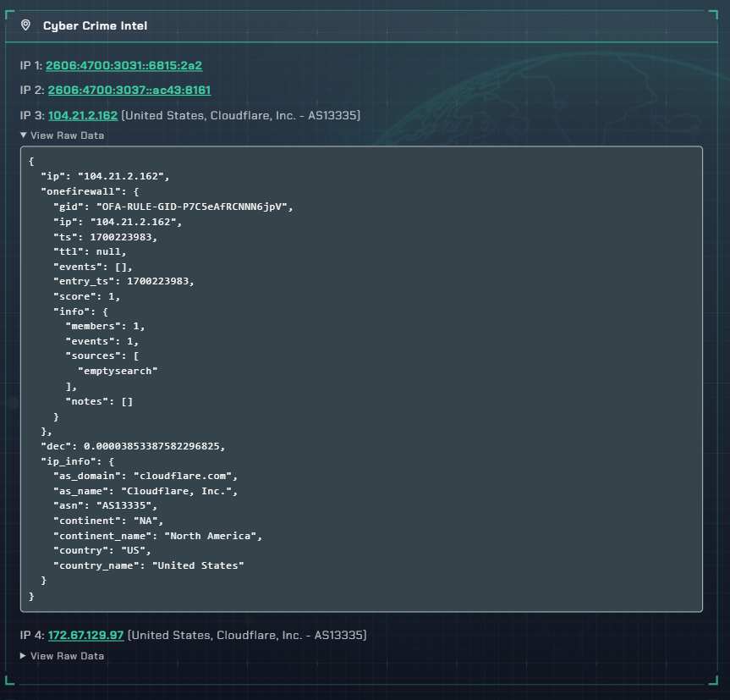Click the Cyber Crime Intel panel title
The image size is (730, 700).
(95, 25)
